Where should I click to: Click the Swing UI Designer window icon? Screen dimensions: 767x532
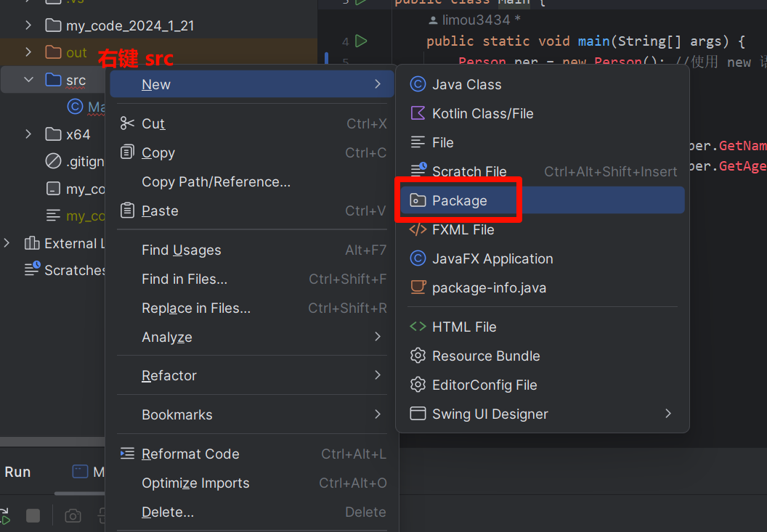pyautogui.click(x=418, y=414)
